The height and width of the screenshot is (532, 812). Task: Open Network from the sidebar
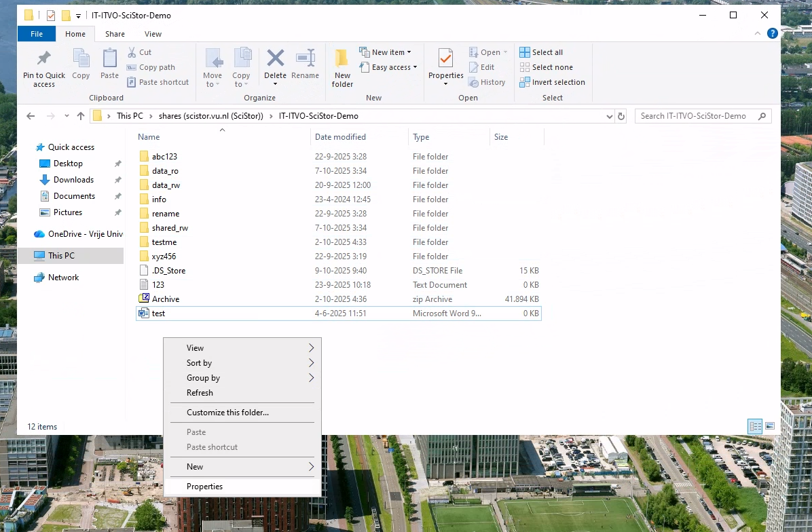tap(64, 277)
